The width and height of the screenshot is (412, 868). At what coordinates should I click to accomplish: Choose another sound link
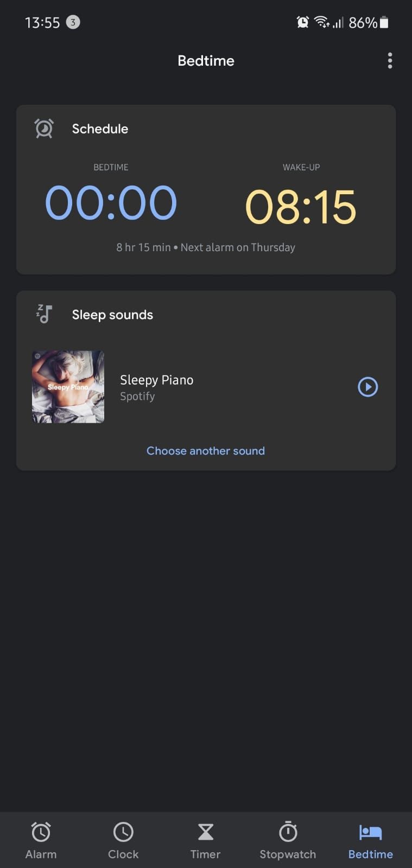coord(206,451)
